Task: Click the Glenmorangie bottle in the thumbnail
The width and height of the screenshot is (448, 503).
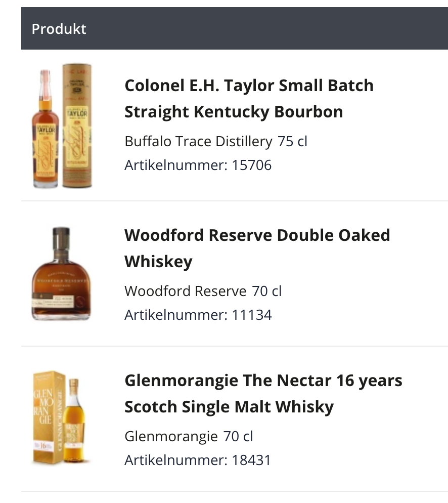Action: coord(75,420)
